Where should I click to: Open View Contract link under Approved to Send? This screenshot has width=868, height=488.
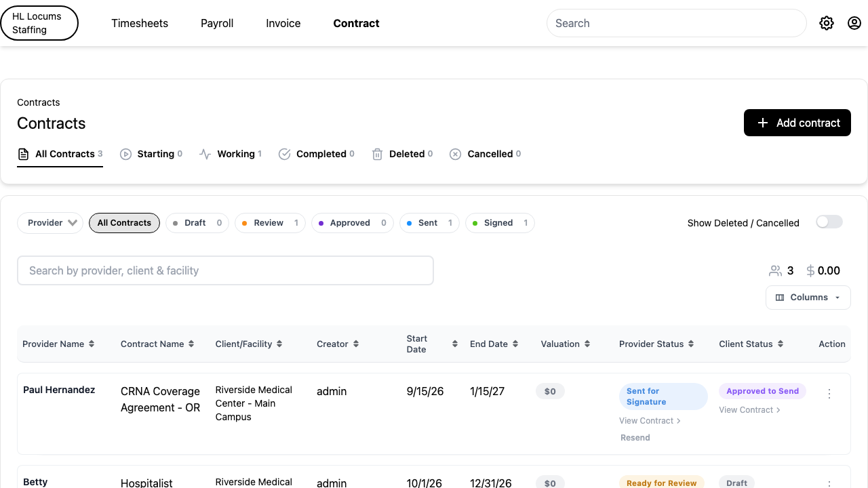749,410
